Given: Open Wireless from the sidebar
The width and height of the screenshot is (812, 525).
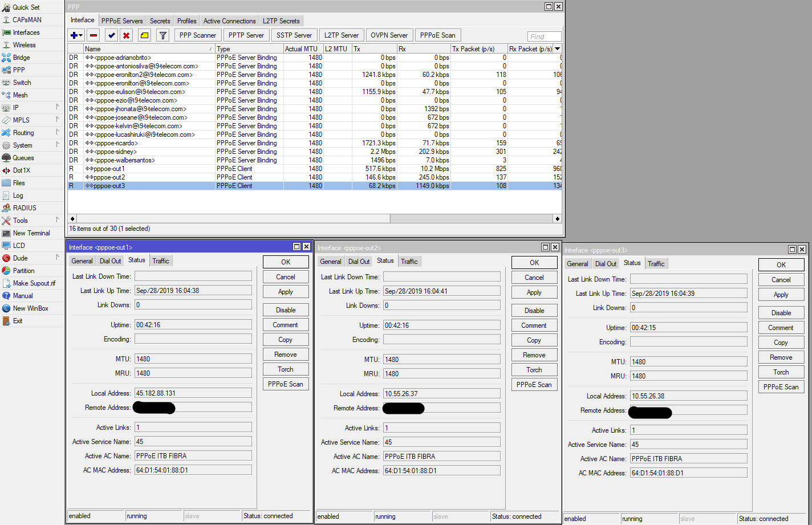Looking at the screenshot, I should coord(24,45).
